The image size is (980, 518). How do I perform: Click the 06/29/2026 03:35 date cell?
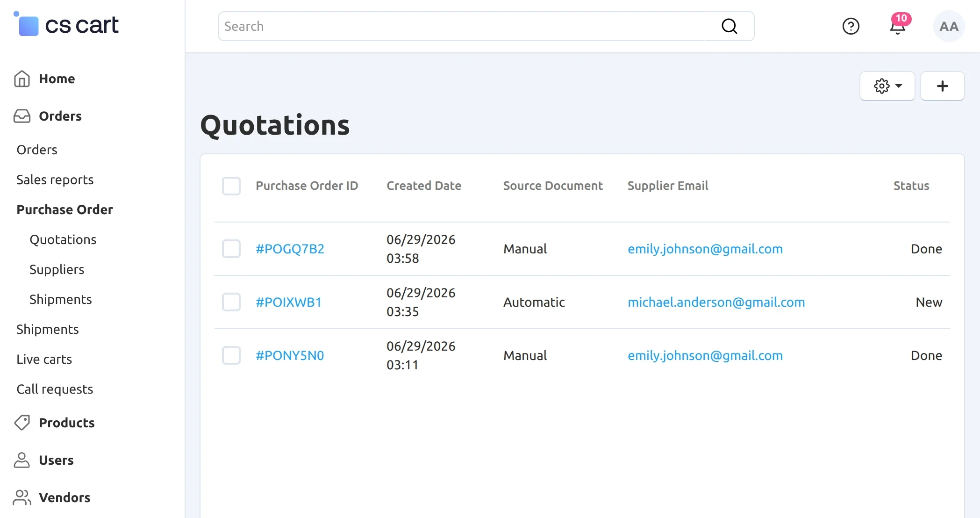[421, 302]
